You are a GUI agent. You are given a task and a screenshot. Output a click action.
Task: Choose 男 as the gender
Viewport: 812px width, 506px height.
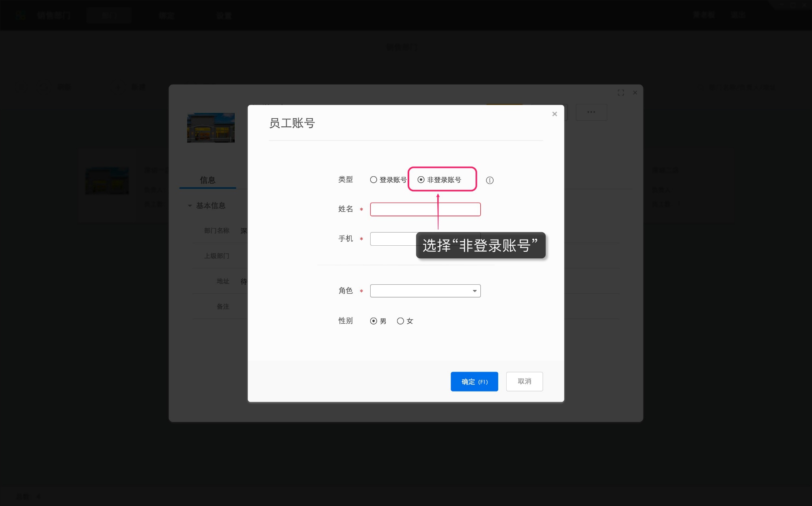(x=374, y=321)
